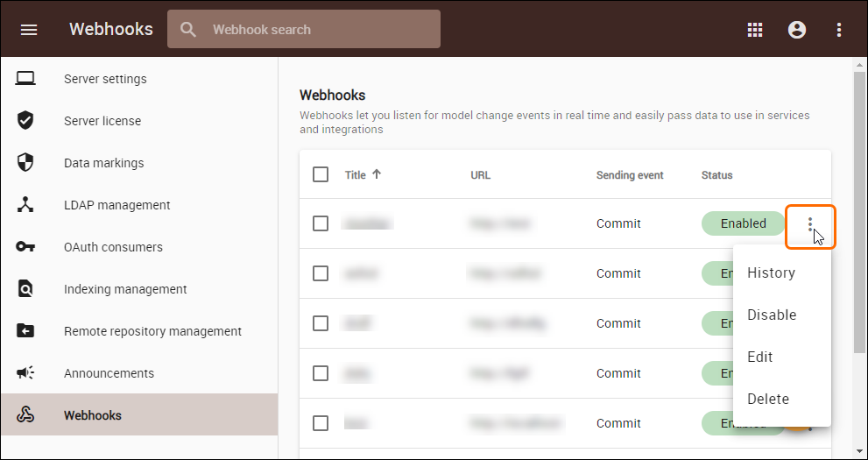Image resolution: width=868 pixels, height=460 pixels.
Task: Open the first webhook's three-dot actions menu
Action: 810,224
